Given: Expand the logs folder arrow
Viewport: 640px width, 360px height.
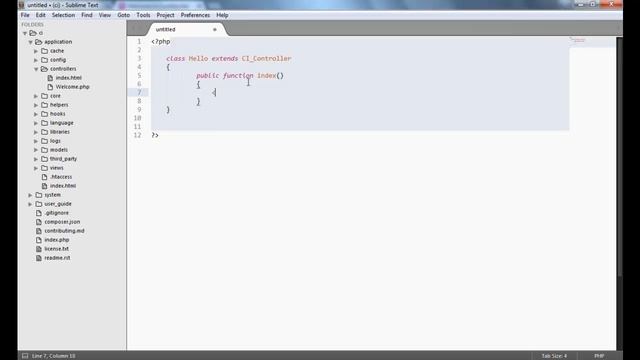Looking at the screenshot, I should click(36, 141).
